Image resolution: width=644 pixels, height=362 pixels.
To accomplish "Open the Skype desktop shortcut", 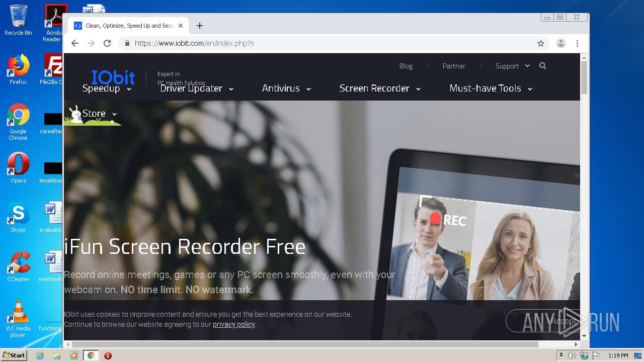I will [18, 217].
